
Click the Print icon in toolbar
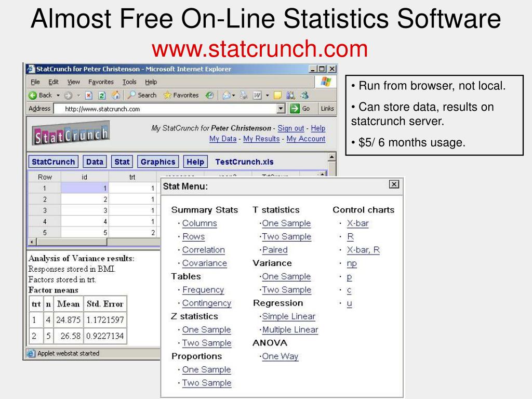244,96
